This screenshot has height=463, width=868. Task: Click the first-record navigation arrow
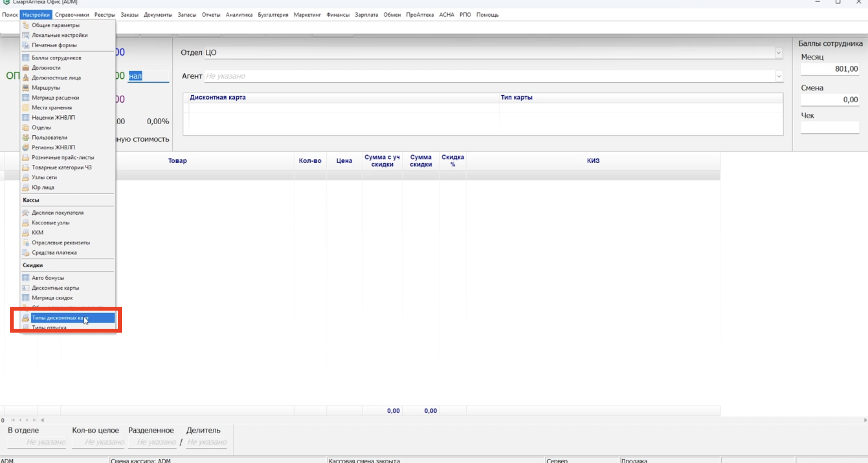pos(13,420)
